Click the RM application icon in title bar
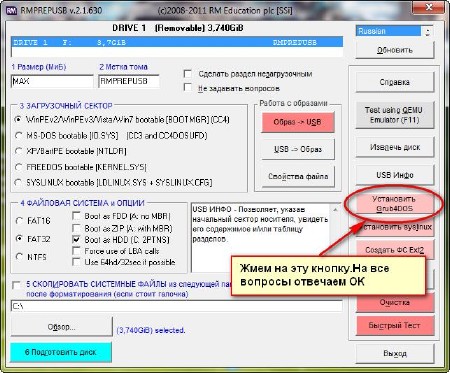 (x=11, y=10)
